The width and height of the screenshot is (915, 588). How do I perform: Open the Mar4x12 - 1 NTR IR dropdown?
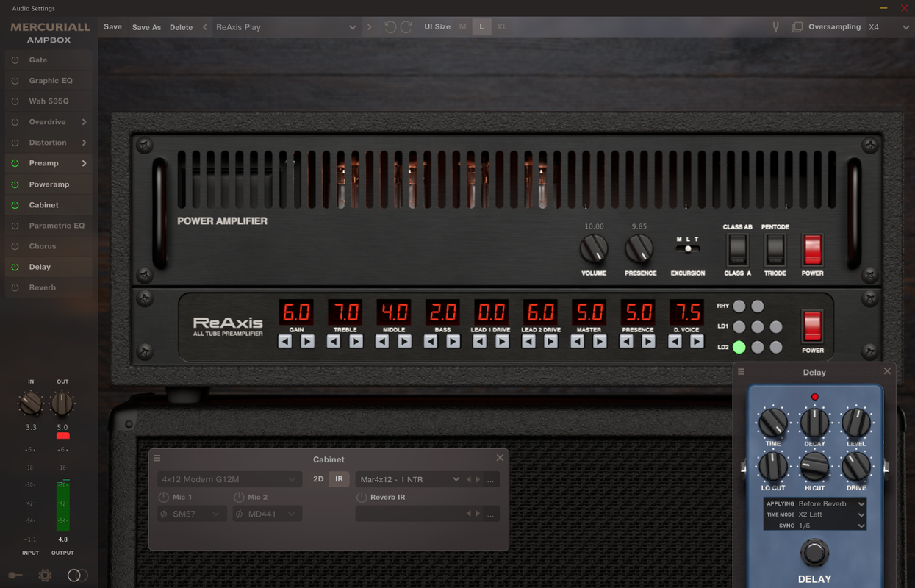click(x=409, y=479)
